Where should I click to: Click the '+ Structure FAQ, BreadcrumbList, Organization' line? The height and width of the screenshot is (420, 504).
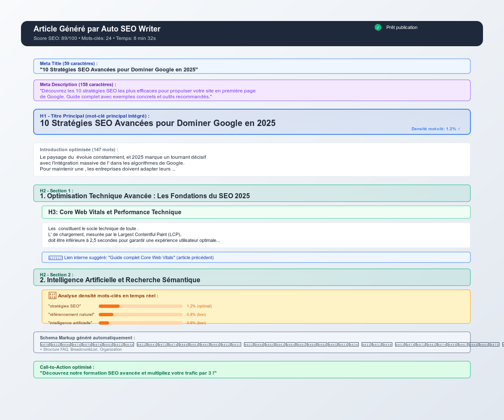(x=81, y=349)
